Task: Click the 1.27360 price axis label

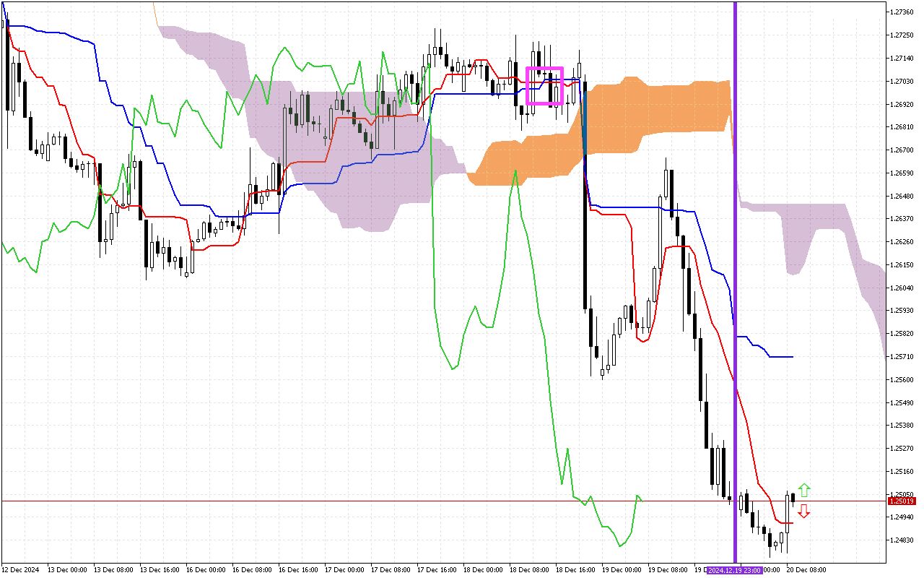Action: pos(902,12)
